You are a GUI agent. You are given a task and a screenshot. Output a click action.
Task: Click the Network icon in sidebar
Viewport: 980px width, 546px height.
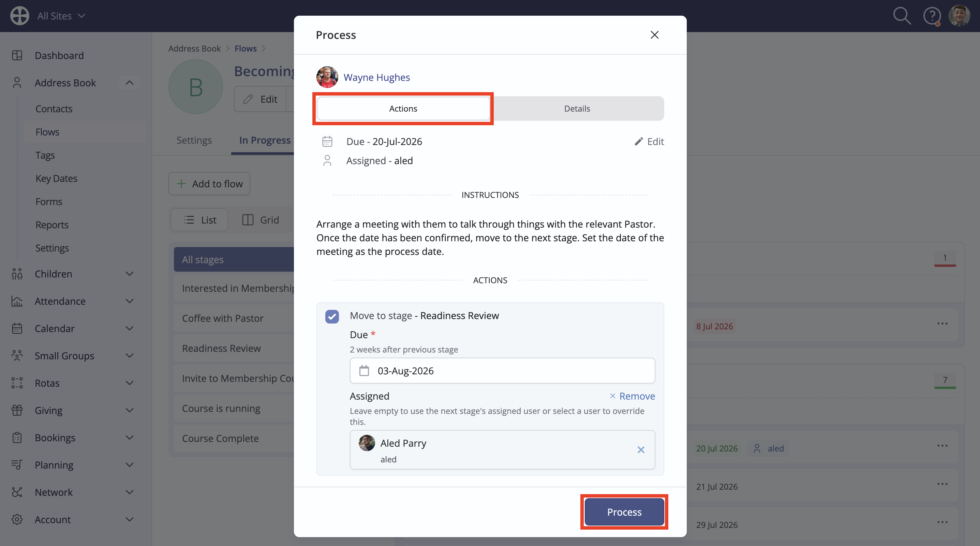coord(17,492)
